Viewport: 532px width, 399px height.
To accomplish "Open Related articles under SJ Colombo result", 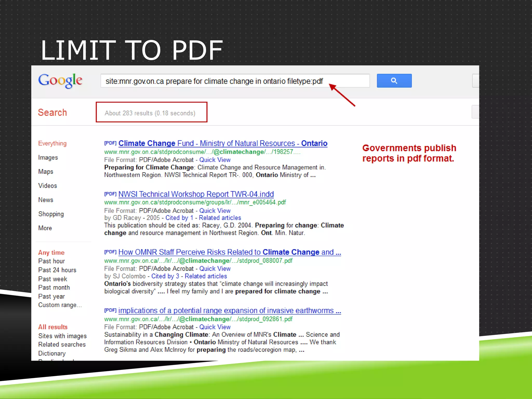I will [206, 276].
